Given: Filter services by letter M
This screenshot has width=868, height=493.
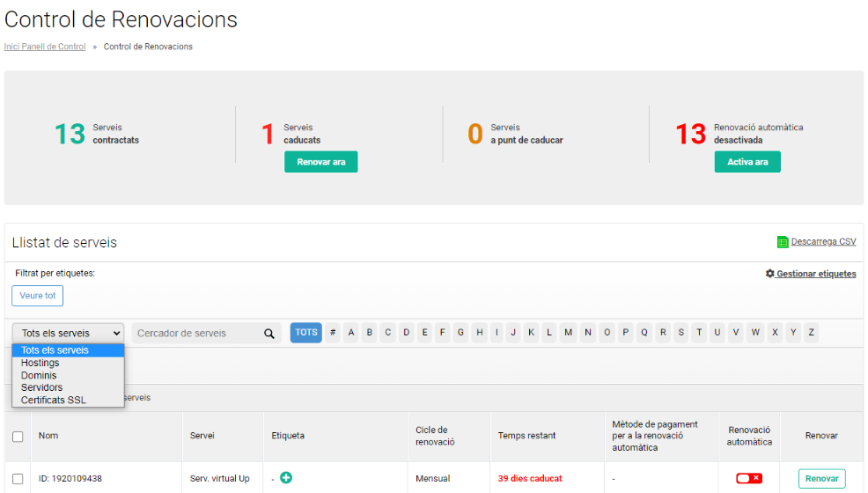Looking at the screenshot, I should [568, 333].
